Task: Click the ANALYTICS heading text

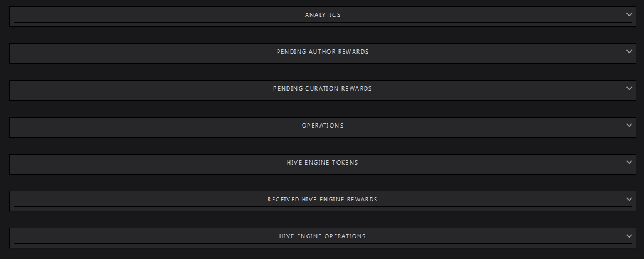Action: 323,15
